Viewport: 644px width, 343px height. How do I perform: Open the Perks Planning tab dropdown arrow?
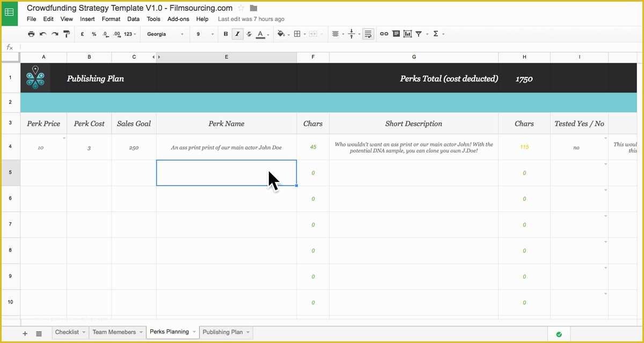(x=194, y=332)
